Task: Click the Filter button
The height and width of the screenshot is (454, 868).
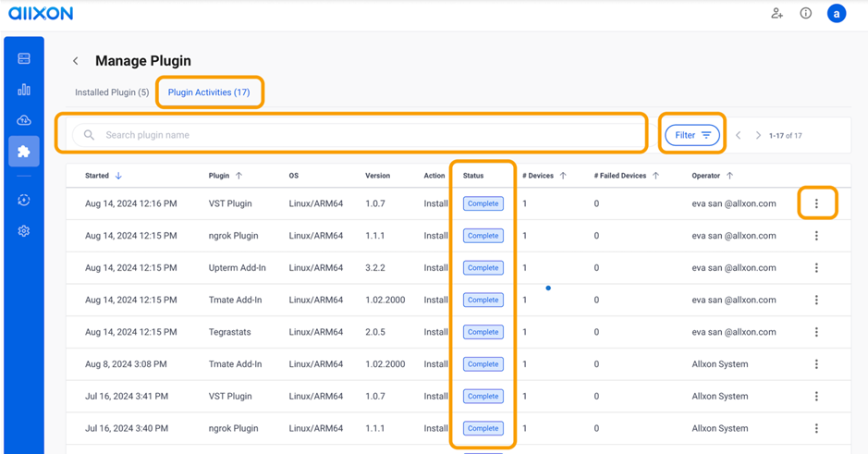Action: pos(692,135)
